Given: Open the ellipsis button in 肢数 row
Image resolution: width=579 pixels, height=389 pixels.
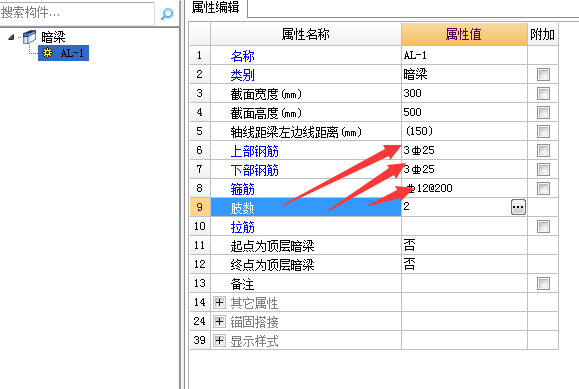Looking at the screenshot, I should point(518,207).
